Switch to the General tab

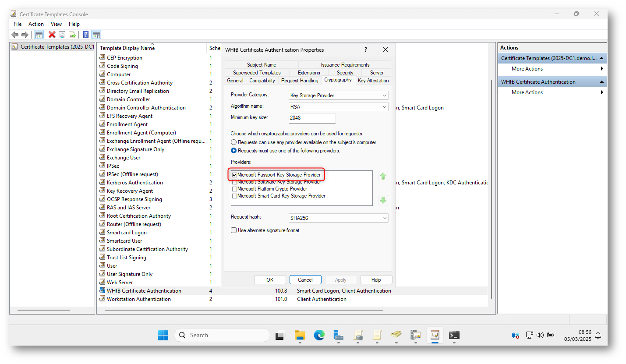pos(235,81)
